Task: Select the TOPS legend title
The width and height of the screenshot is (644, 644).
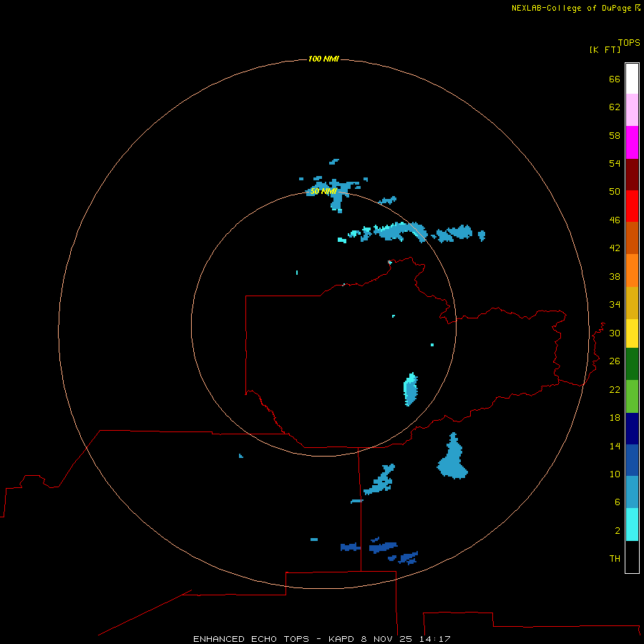Action: [x=629, y=43]
